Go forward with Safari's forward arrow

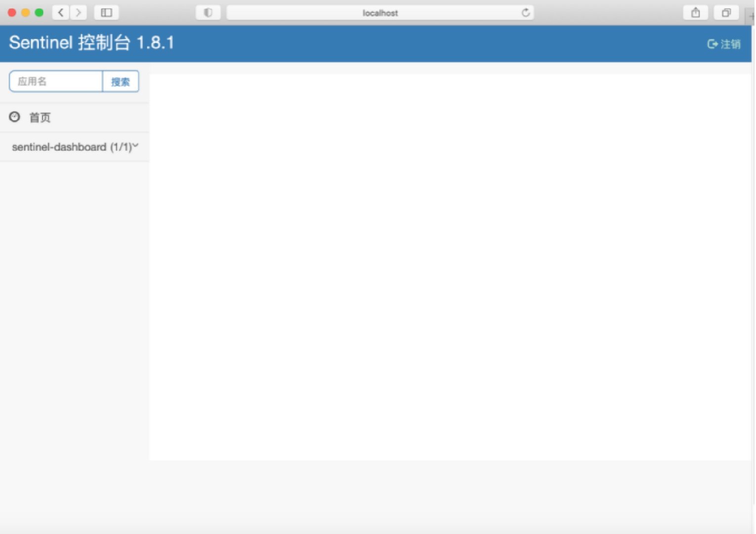point(78,12)
